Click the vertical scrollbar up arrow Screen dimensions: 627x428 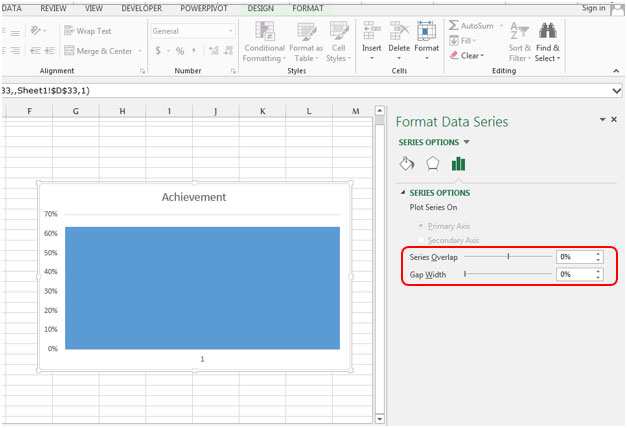(379, 110)
